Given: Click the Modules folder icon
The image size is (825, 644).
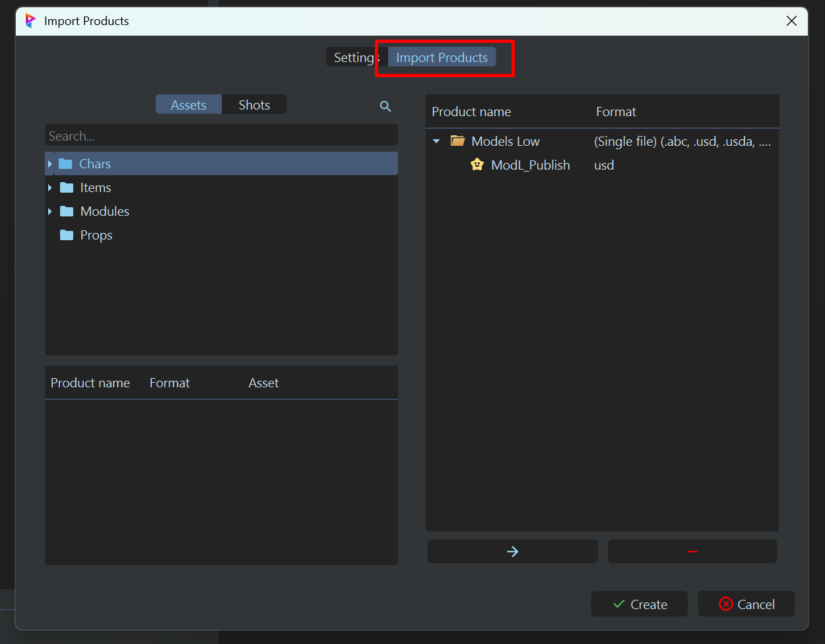Looking at the screenshot, I should [67, 211].
